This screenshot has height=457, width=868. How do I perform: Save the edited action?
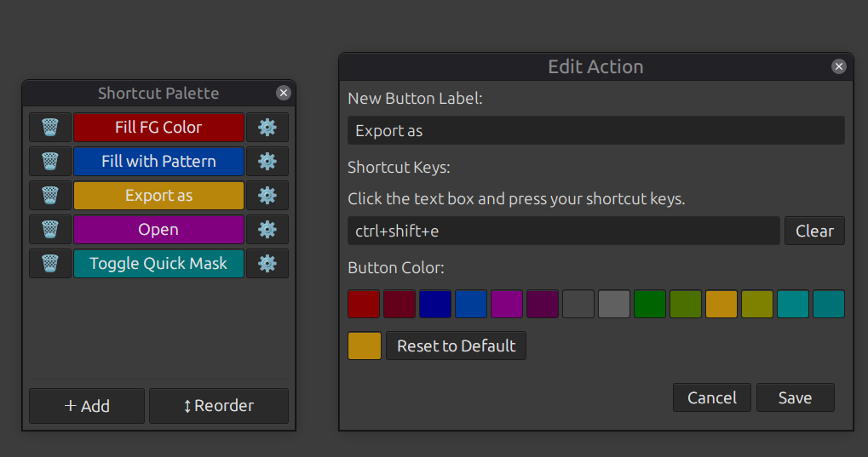coord(794,397)
